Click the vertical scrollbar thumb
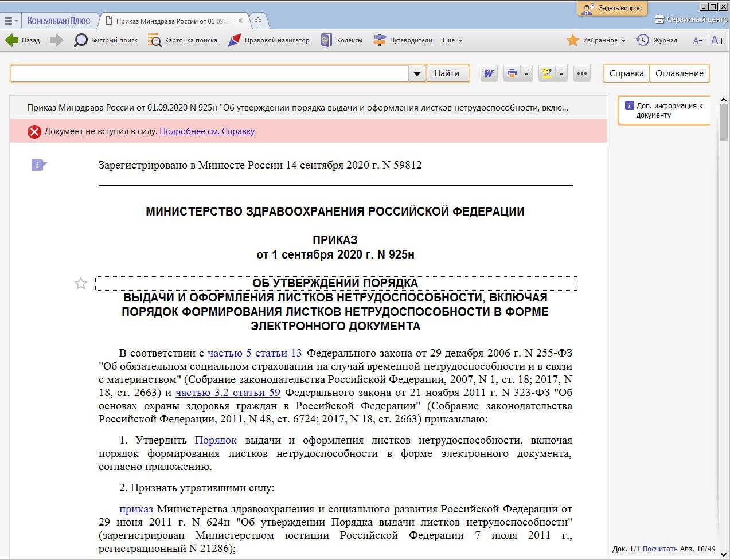The image size is (730, 560). click(724, 123)
